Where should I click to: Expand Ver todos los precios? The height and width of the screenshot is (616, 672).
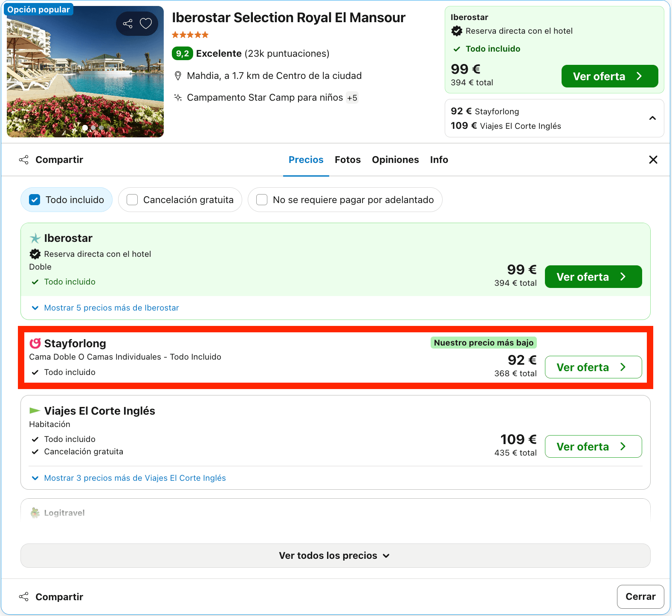(336, 555)
